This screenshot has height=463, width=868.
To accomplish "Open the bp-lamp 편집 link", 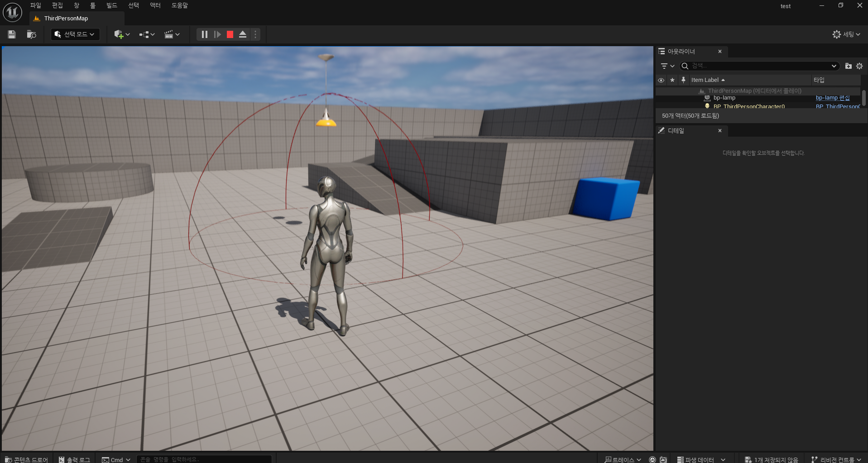I will coord(833,98).
